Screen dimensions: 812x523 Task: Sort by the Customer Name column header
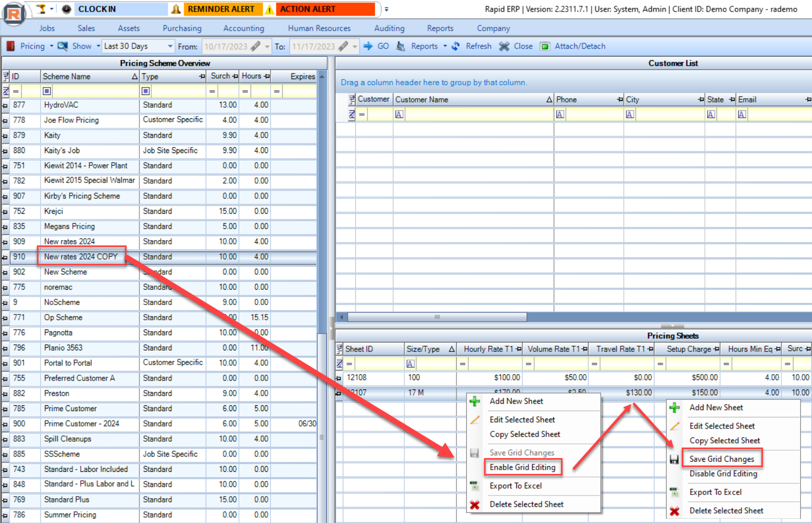tap(473, 99)
